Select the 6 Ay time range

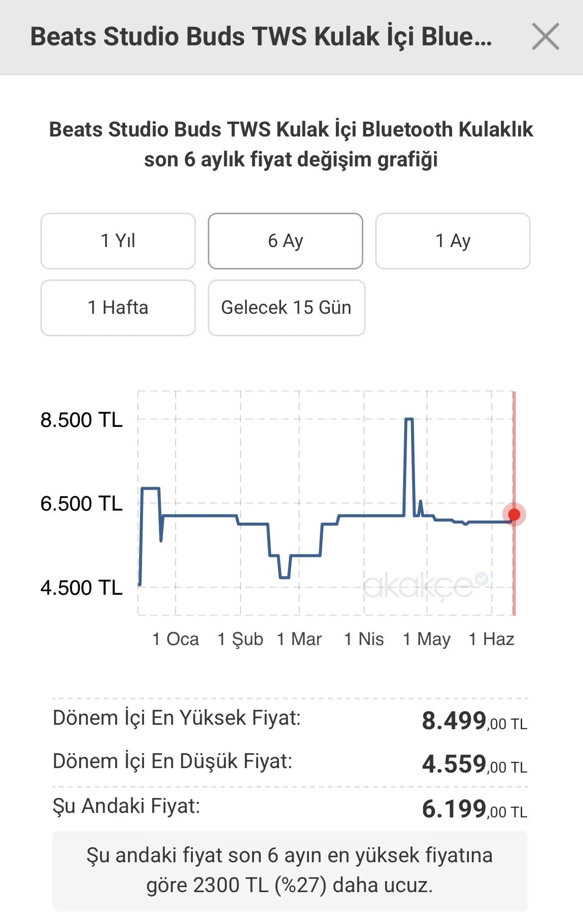pos(286,241)
